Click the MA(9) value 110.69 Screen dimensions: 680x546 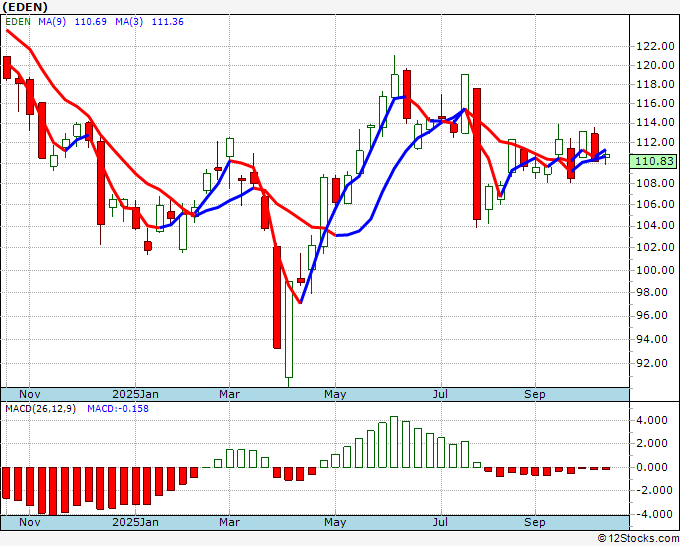point(91,22)
